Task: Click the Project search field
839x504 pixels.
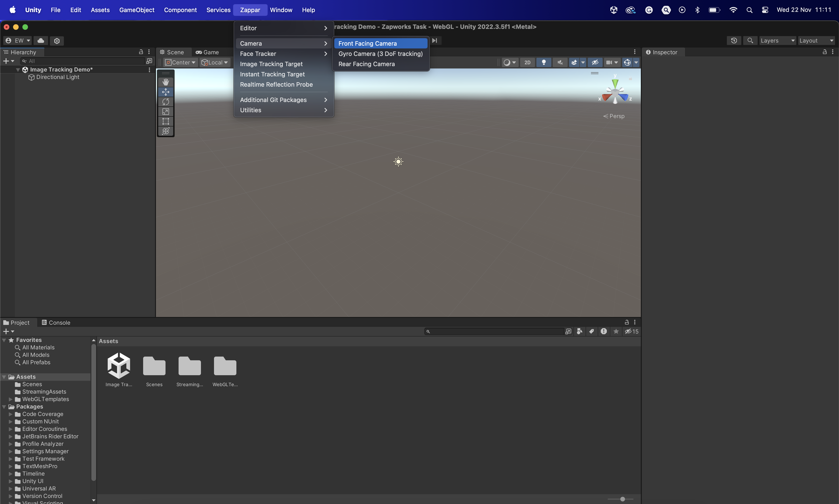Action: click(x=495, y=331)
